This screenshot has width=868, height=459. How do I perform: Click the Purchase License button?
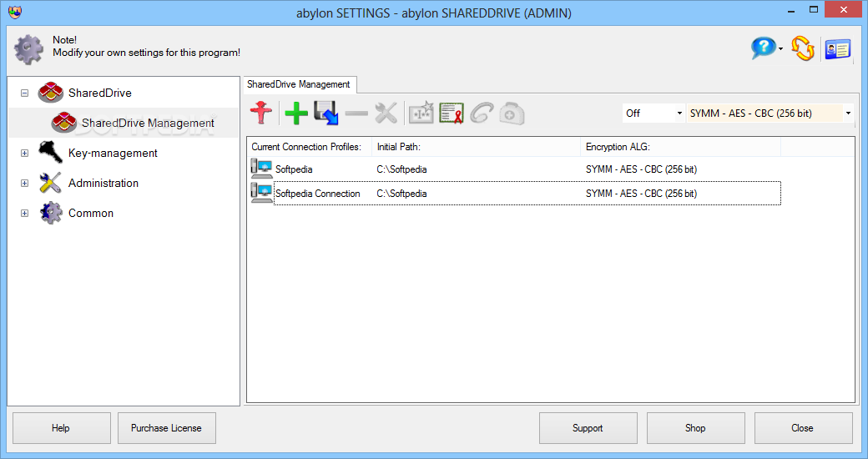(167, 428)
